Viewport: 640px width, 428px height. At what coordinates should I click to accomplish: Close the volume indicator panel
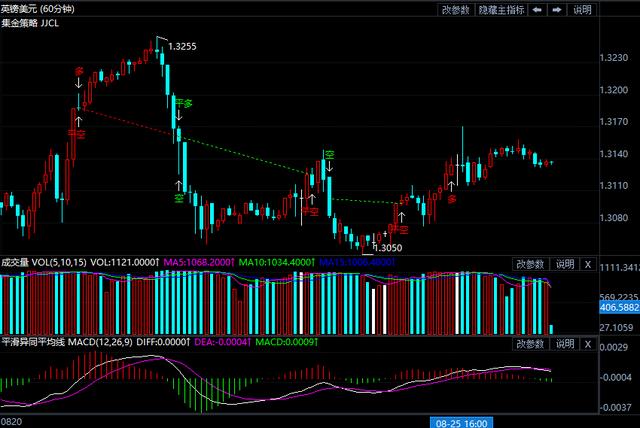point(588,264)
